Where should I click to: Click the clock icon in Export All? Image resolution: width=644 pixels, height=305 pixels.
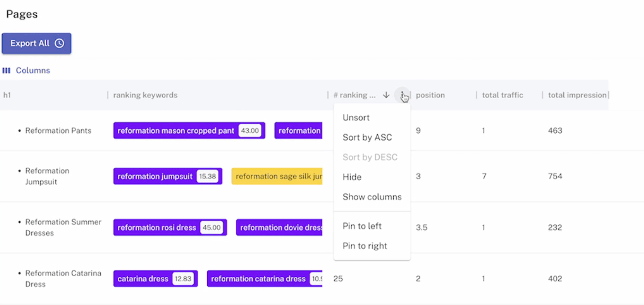pyautogui.click(x=59, y=44)
